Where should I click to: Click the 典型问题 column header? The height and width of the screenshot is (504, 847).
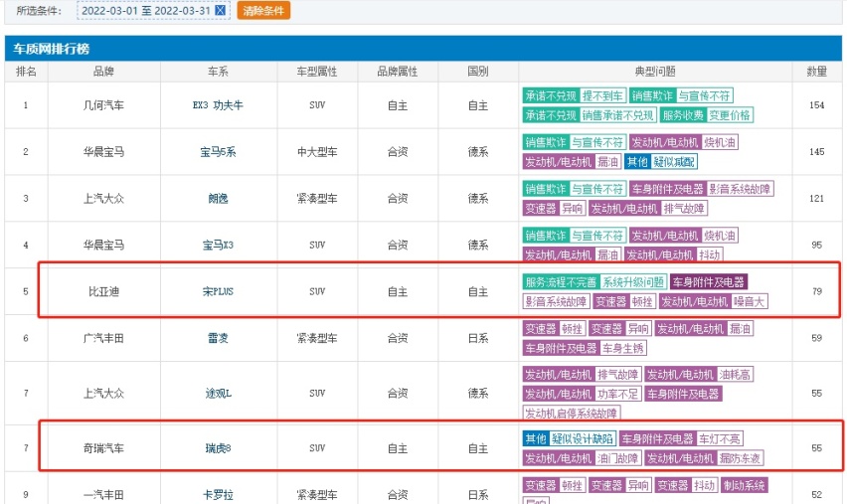coord(655,72)
